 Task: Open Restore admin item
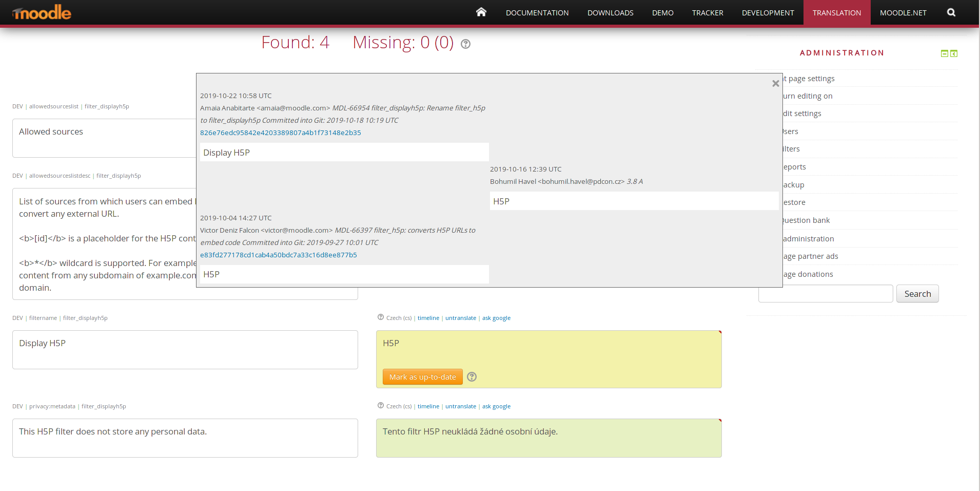[x=794, y=202]
